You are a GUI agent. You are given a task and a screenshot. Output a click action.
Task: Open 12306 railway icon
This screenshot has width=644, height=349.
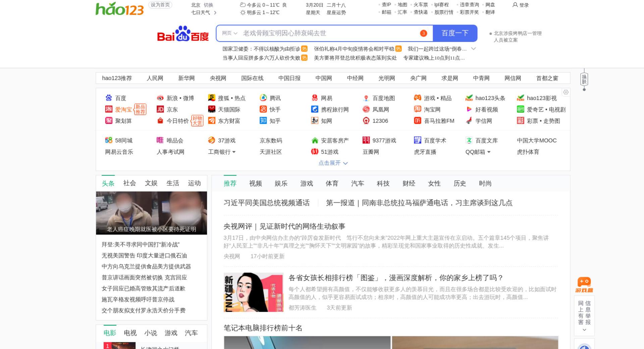[x=366, y=121]
